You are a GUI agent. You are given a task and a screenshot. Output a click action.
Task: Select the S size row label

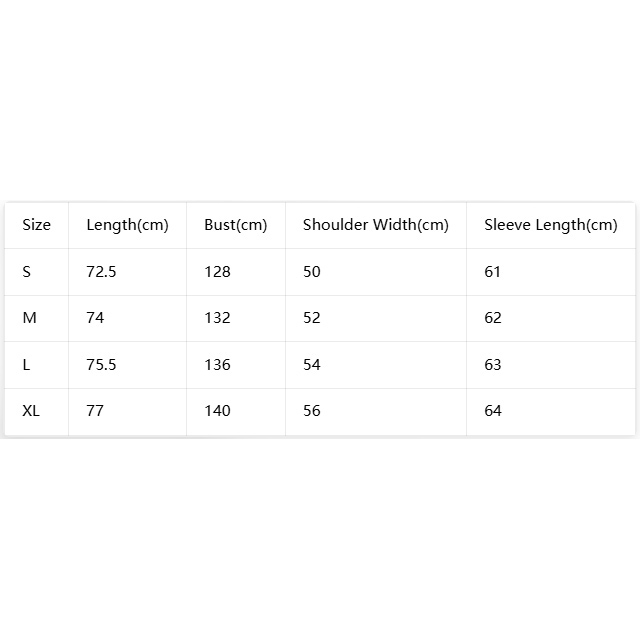point(27,272)
